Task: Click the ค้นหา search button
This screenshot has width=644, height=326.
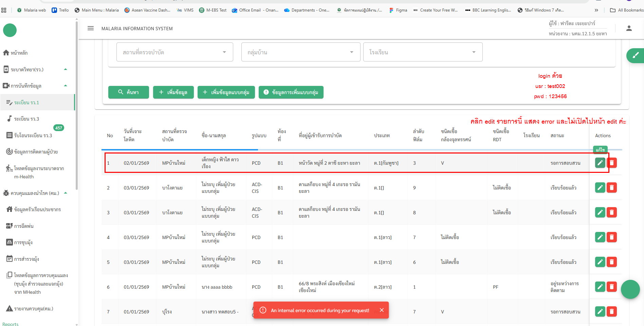Action: click(x=128, y=92)
